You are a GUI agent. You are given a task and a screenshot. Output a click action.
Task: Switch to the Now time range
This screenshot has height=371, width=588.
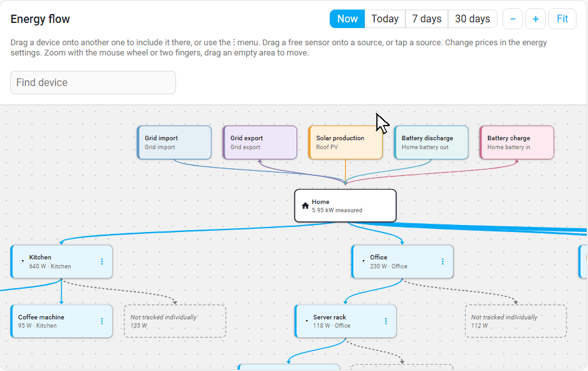tap(347, 18)
